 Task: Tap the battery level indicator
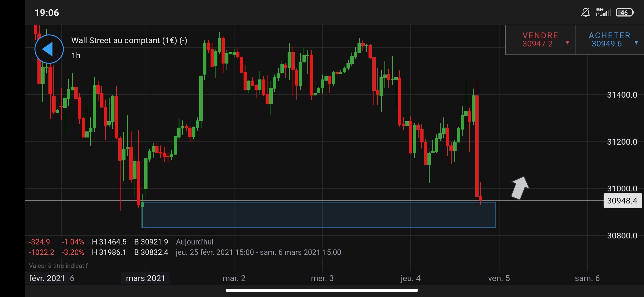(x=624, y=13)
